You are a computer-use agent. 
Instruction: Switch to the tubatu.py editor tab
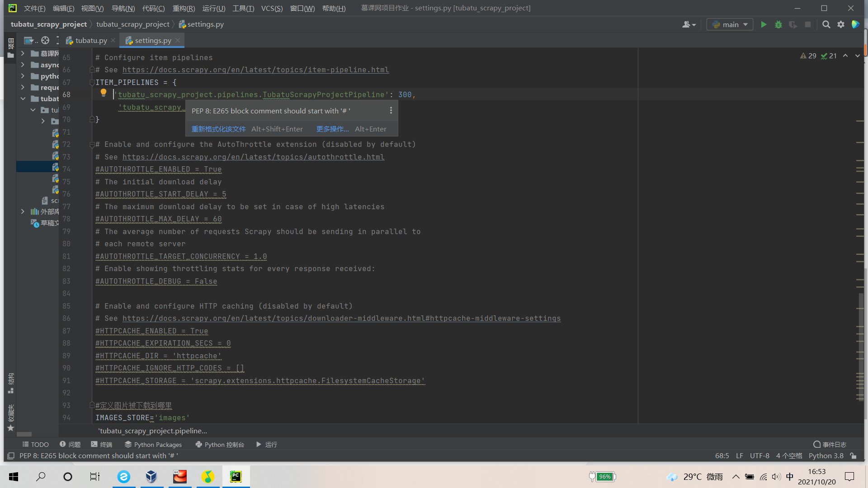[x=91, y=40]
